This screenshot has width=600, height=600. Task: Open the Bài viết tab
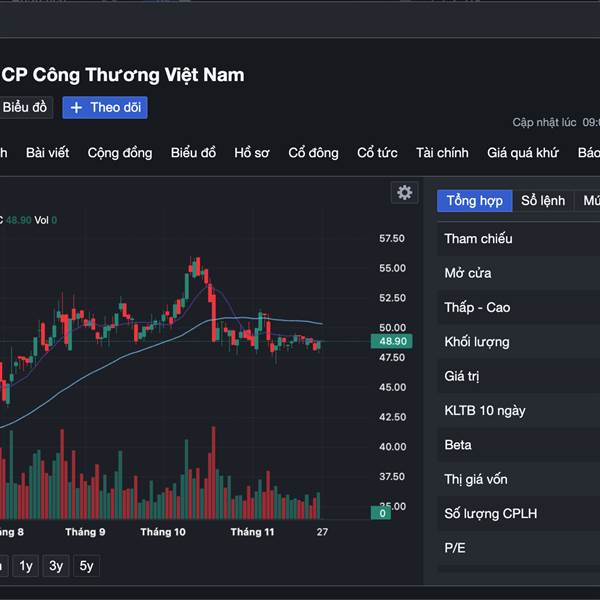pos(47,153)
